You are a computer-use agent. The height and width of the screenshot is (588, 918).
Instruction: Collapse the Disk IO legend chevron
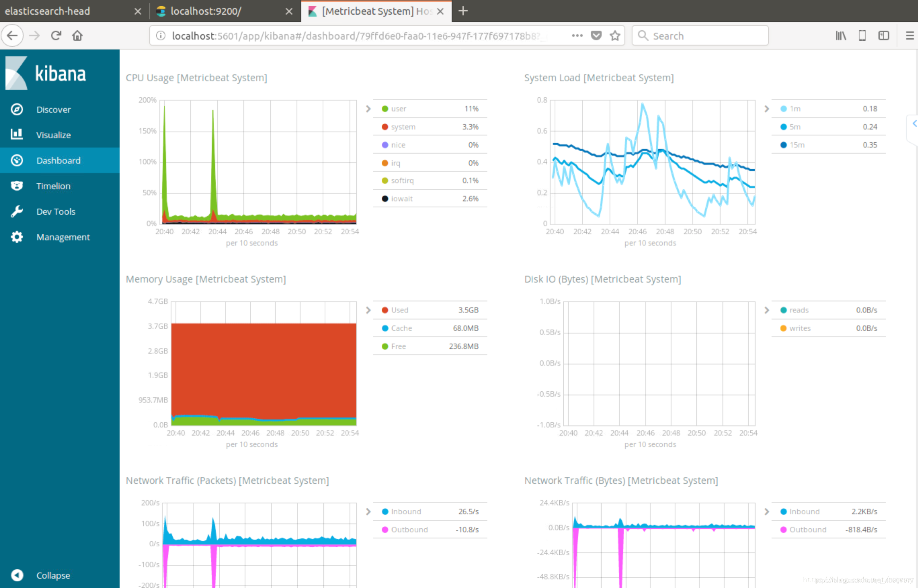tap(767, 310)
